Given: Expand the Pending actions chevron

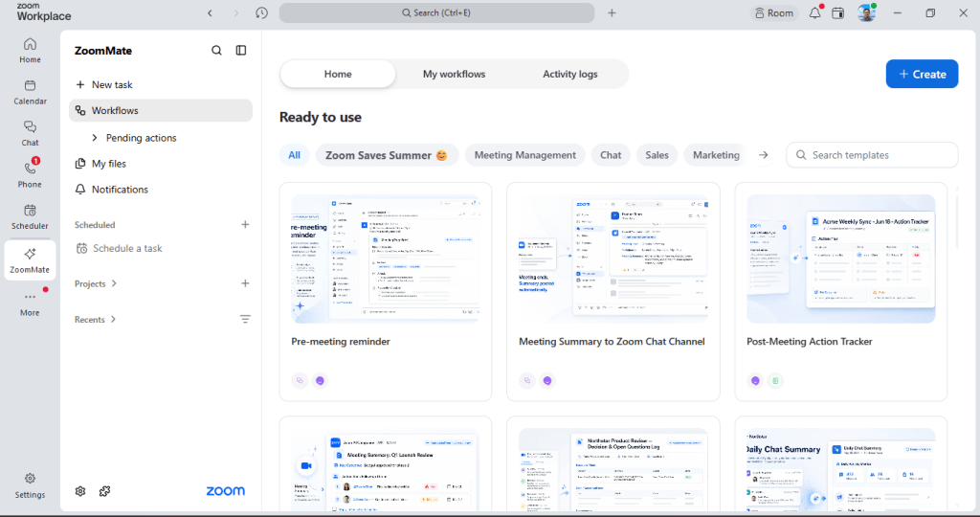Looking at the screenshot, I should pos(95,138).
